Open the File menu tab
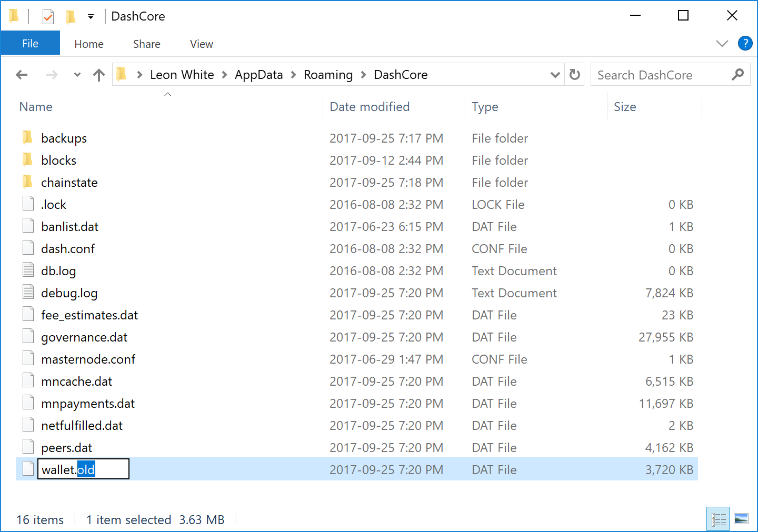 pyautogui.click(x=30, y=44)
